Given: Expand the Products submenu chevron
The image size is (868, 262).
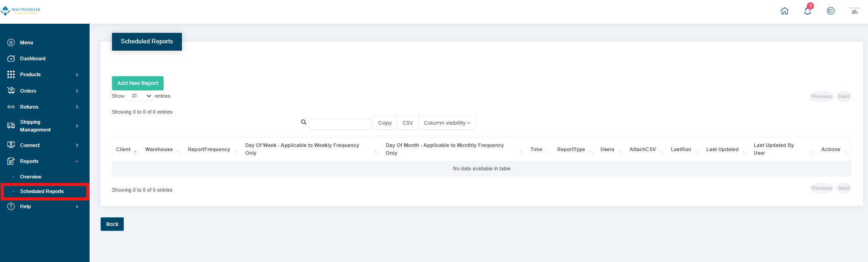Looking at the screenshot, I should pos(77,75).
